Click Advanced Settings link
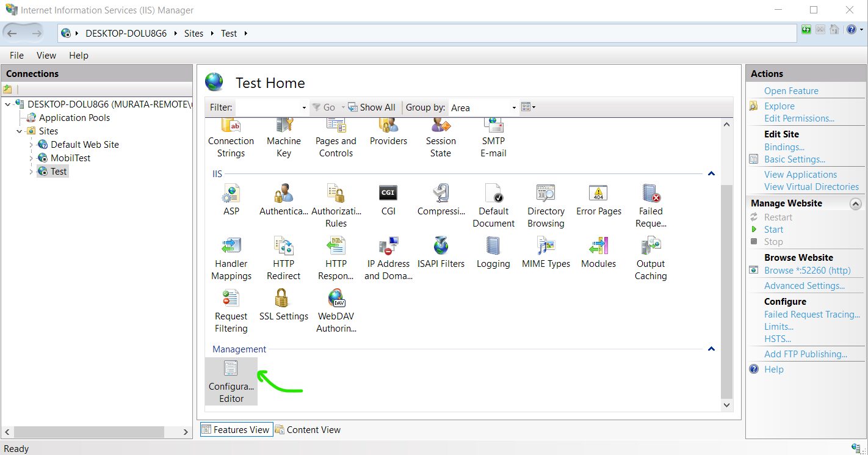Screen dimensions: 868x455 (805, 286)
